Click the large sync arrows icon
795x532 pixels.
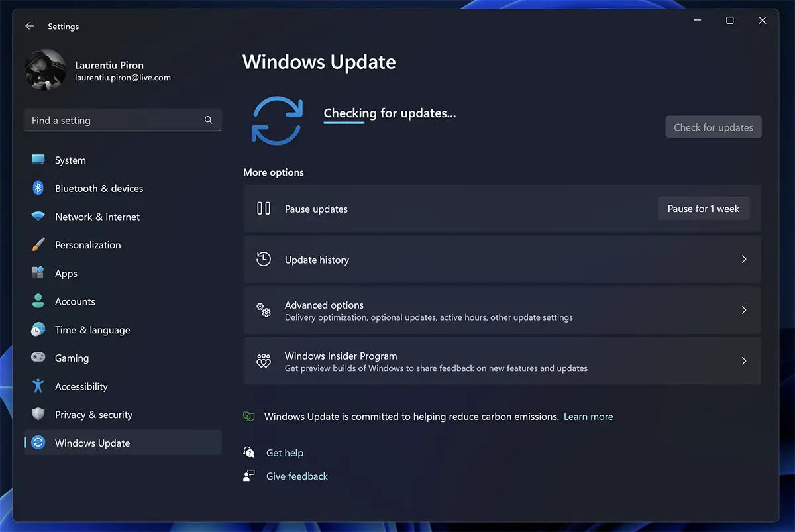[x=277, y=121]
